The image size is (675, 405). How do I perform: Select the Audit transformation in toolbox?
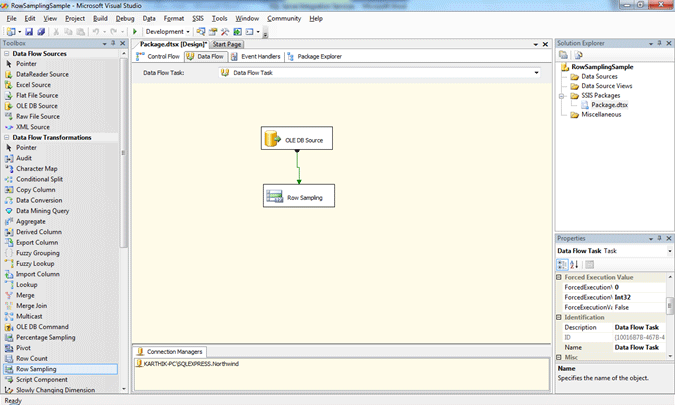pos(24,158)
